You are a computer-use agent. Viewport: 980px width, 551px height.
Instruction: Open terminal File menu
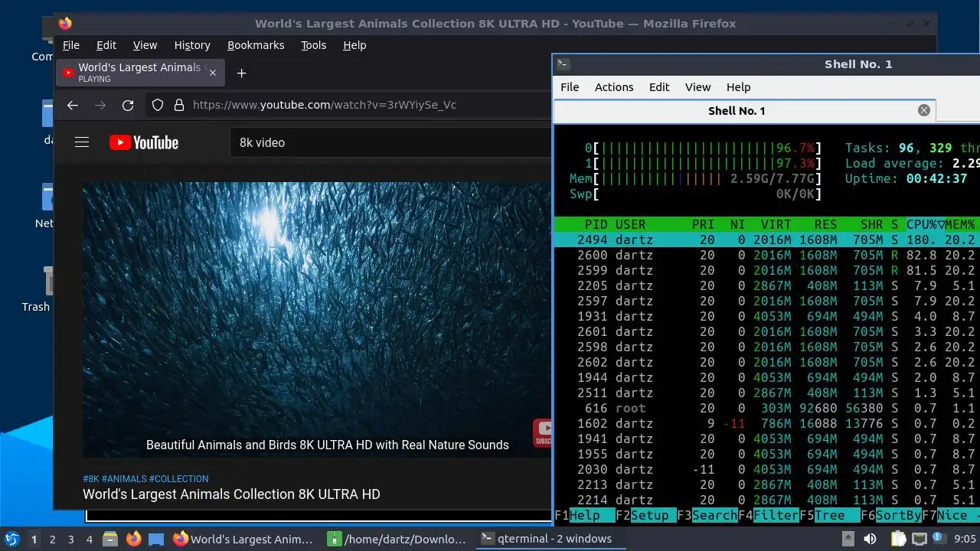click(x=570, y=87)
